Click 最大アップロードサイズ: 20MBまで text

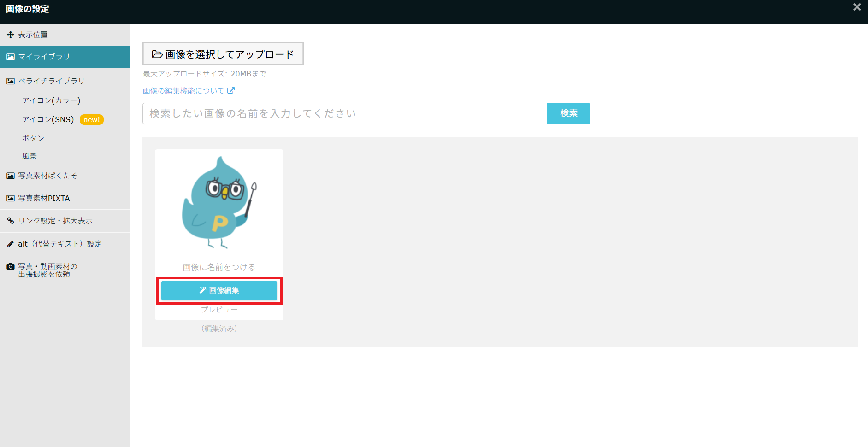(204, 74)
